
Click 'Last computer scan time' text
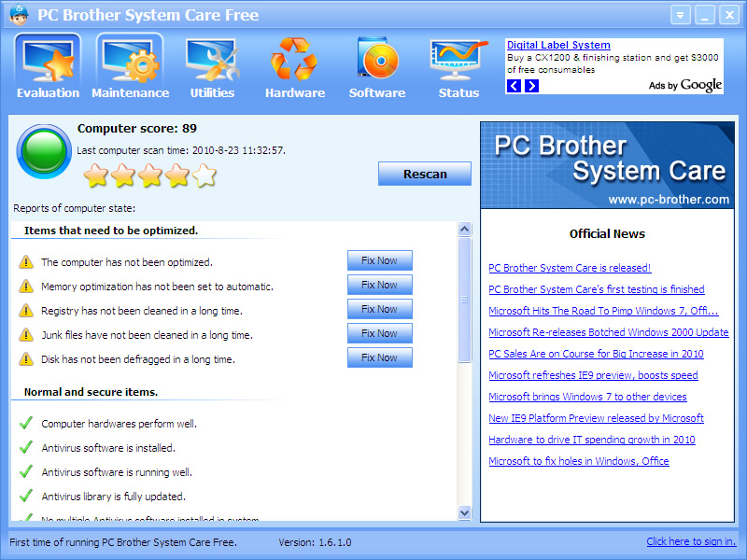[x=181, y=150]
